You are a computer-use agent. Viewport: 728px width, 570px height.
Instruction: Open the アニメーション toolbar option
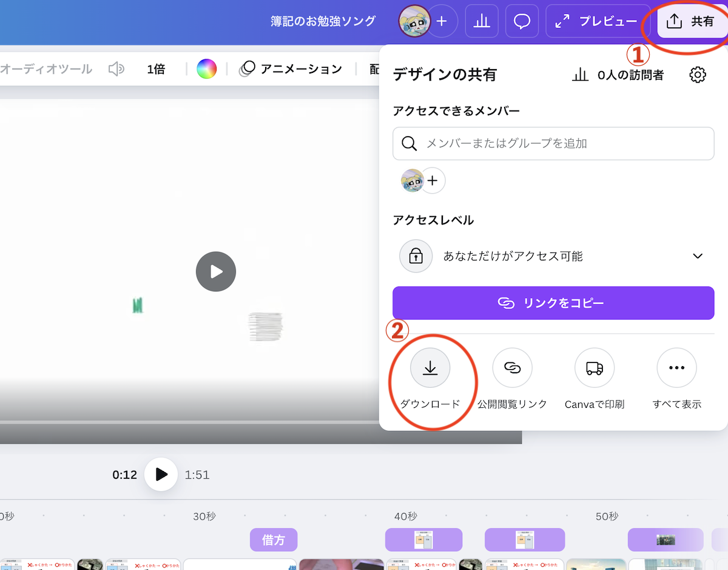[291, 69]
